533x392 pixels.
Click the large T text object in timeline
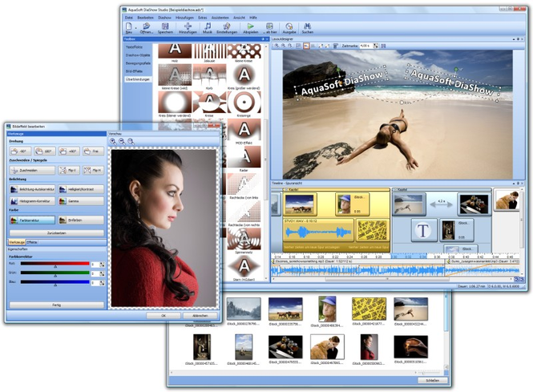(423, 230)
